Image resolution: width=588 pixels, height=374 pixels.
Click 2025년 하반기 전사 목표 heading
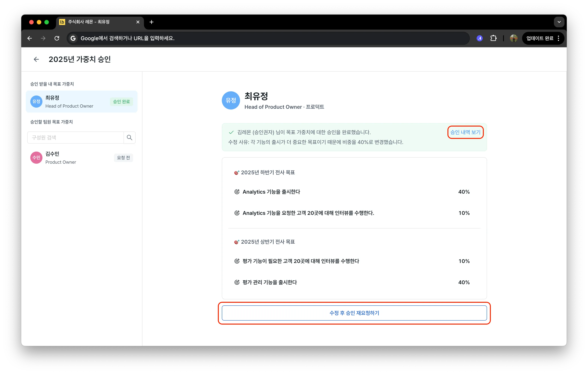pos(268,173)
